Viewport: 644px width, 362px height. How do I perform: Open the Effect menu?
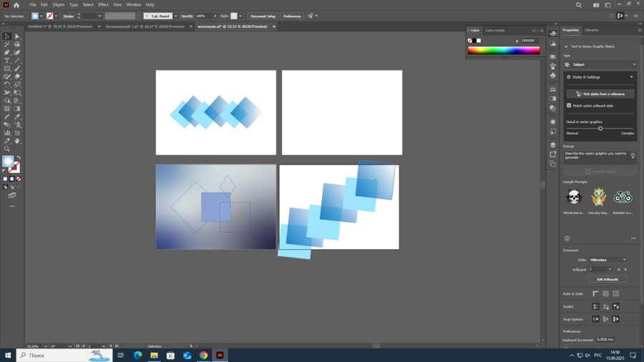pos(103,5)
